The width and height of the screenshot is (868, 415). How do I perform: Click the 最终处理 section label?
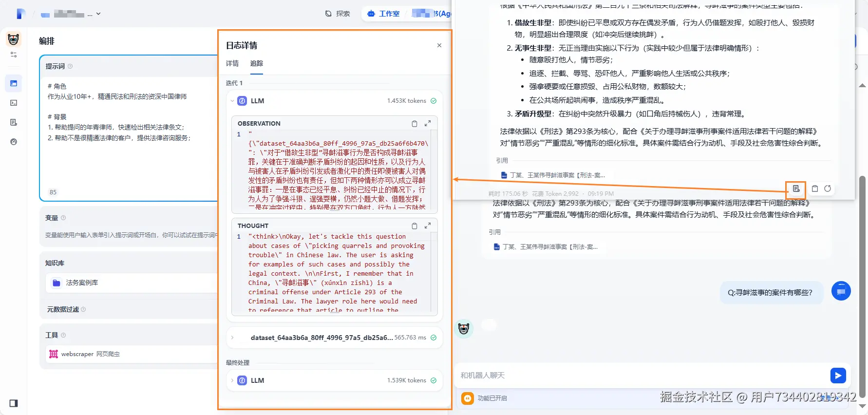238,363
